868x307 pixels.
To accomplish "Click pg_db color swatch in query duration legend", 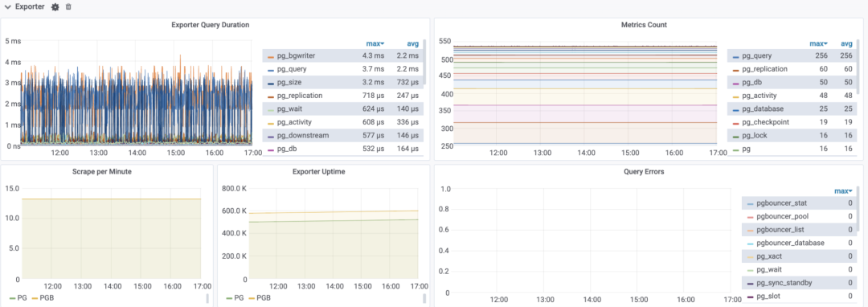I will tap(271, 149).
